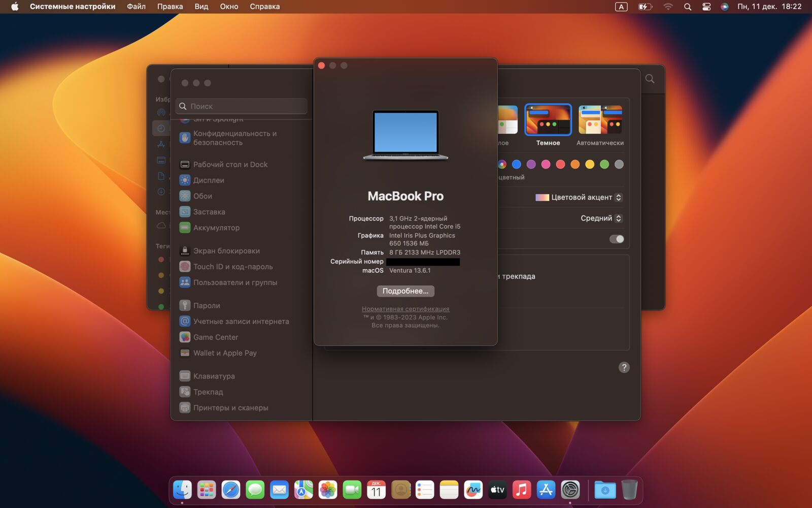This screenshot has height=508, width=812.
Task: Open Трекпад settings
Action: tap(208, 392)
